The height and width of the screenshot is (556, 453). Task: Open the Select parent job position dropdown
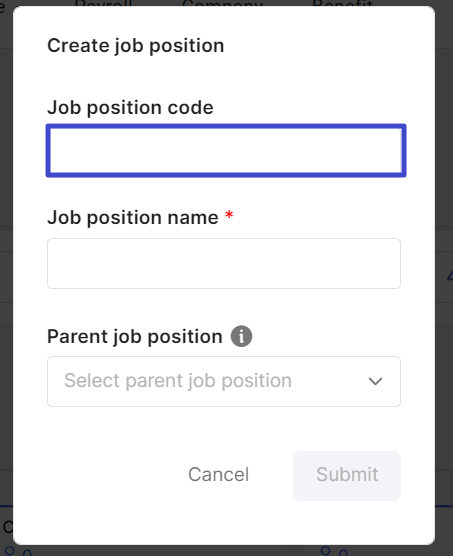pos(224,382)
